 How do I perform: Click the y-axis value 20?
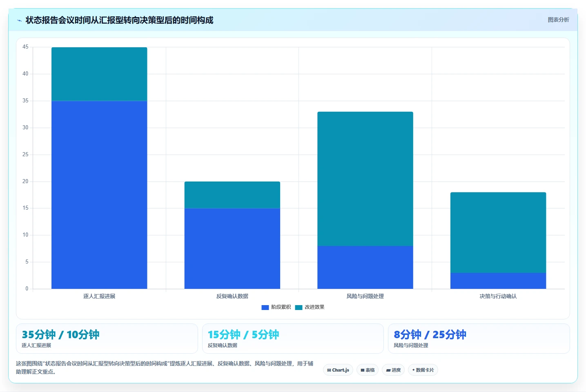pos(25,182)
